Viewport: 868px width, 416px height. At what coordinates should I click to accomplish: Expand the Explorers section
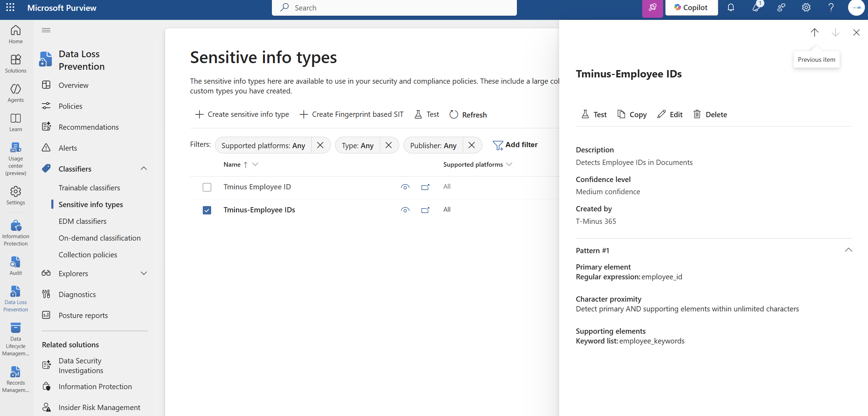(x=144, y=273)
